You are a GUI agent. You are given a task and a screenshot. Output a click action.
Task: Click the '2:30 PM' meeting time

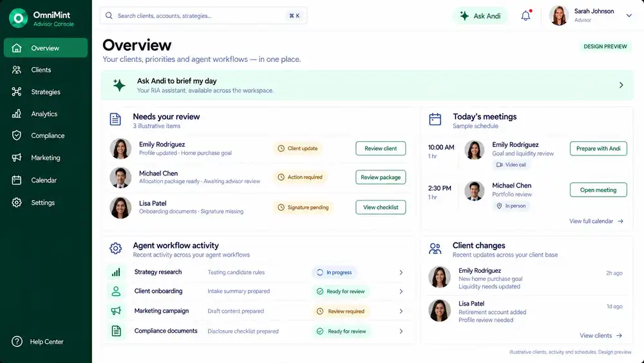coord(439,188)
